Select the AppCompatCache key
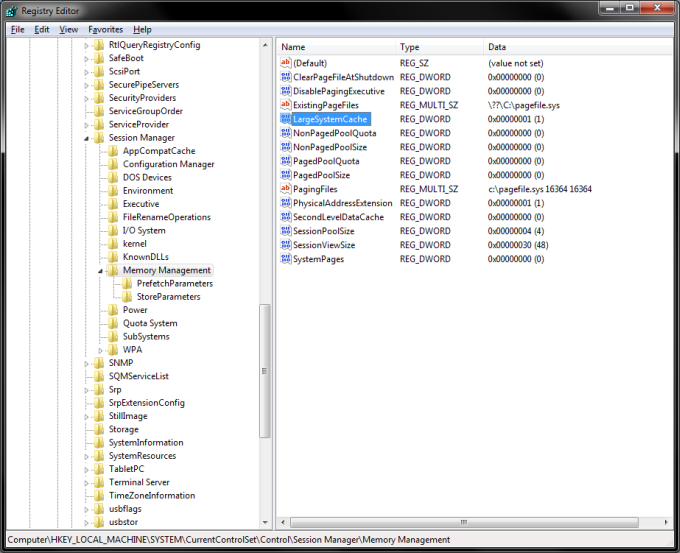Image resolution: width=680 pixels, height=553 pixels. coord(159,151)
